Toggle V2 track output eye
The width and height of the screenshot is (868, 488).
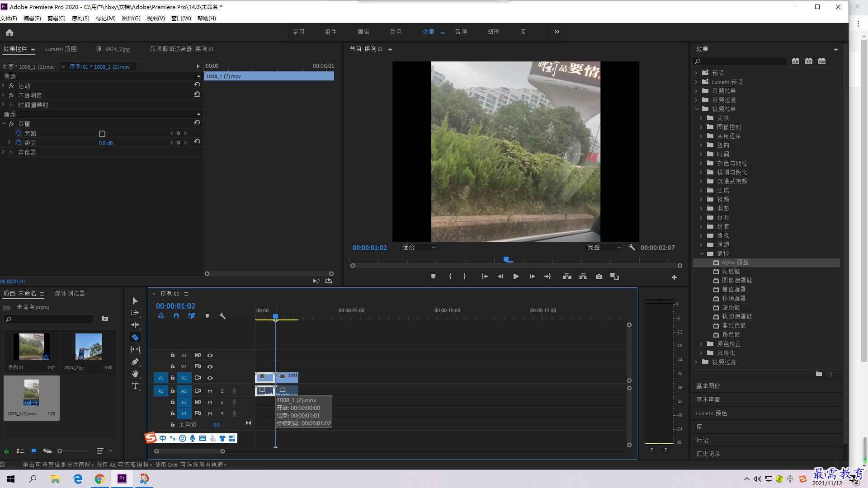tap(210, 366)
